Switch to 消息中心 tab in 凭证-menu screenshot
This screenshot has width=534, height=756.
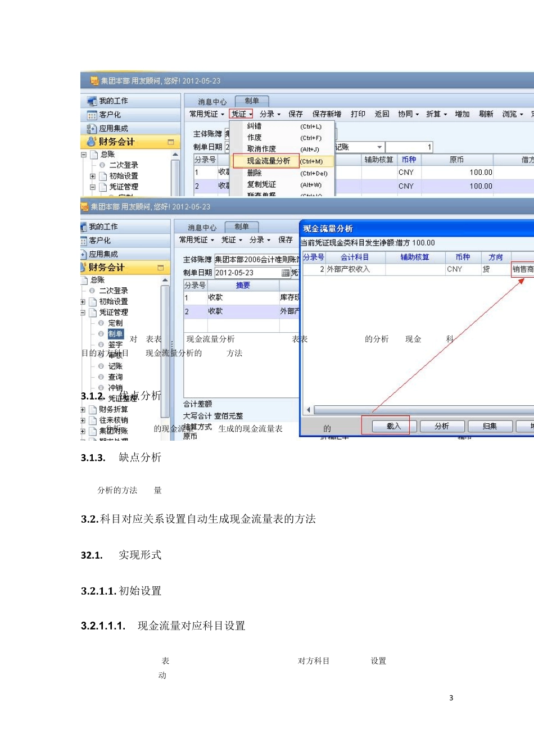tap(212, 102)
